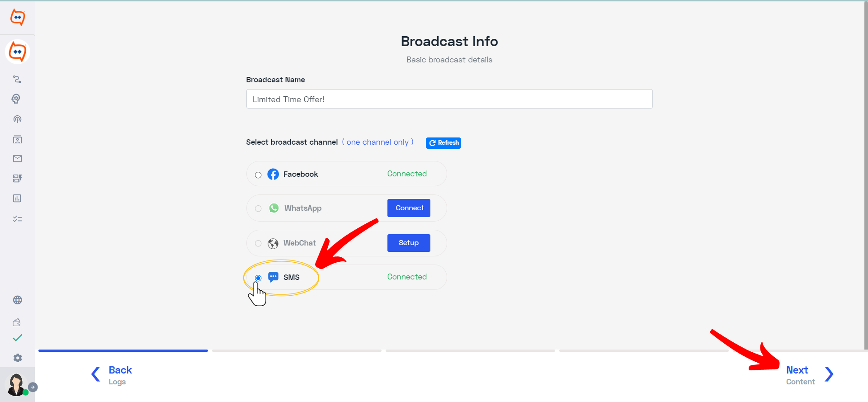Click the right chevron beside Next
This screenshot has width=868, height=402.
click(x=829, y=374)
